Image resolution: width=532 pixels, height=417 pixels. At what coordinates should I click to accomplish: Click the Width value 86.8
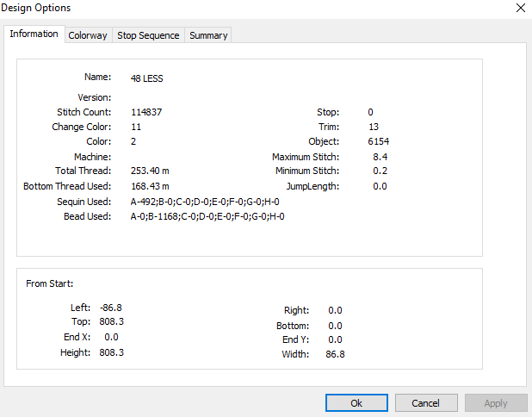click(x=335, y=354)
